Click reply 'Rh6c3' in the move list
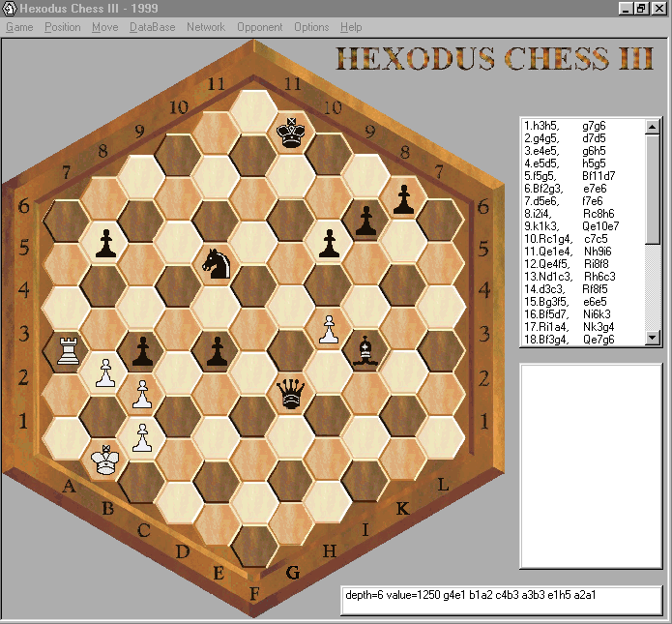Viewport: 672px width, 624px height. [x=599, y=276]
